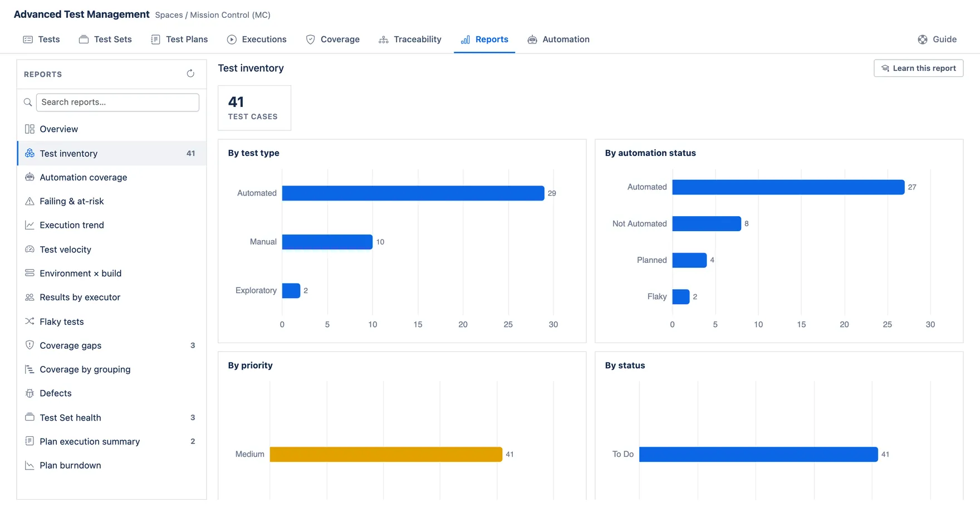Click the Traceability tab hierarchy icon
This screenshot has width=980, height=508.
pyautogui.click(x=384, y=40)
